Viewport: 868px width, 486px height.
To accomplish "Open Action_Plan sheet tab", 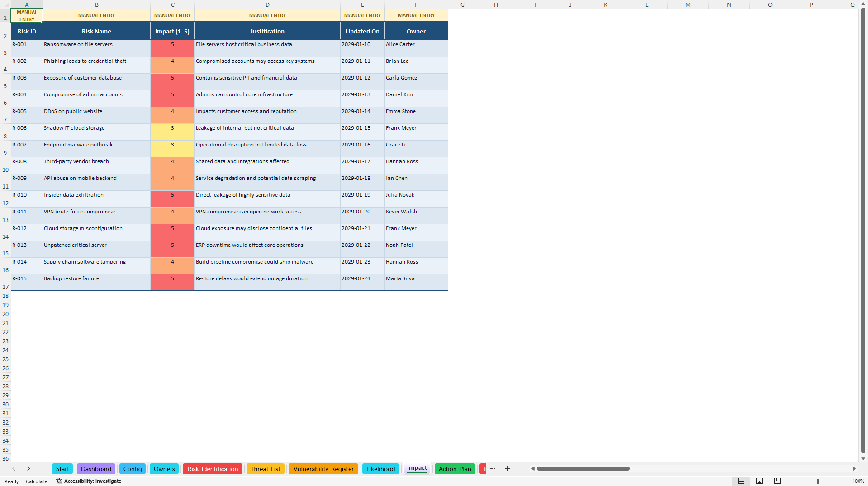I will pyautogui.click(x=455, y=469).
